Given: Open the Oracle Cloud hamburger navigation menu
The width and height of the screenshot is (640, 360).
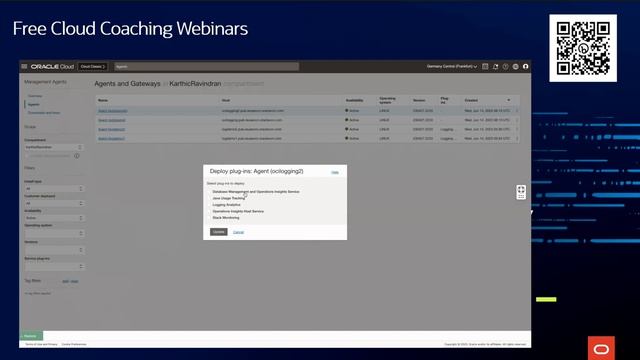Looking at the screenshot, I should coord(24,66).
